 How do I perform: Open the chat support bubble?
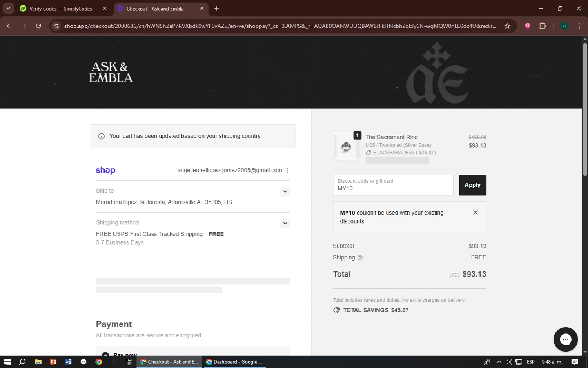tap(565, 339)
